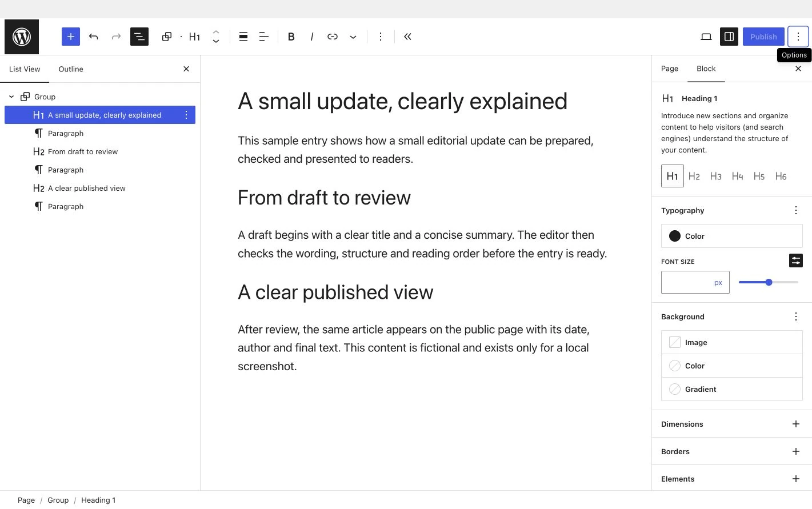Click the font size input field
812x509 pixels.
pyautogui.click(x=695, y=282)
